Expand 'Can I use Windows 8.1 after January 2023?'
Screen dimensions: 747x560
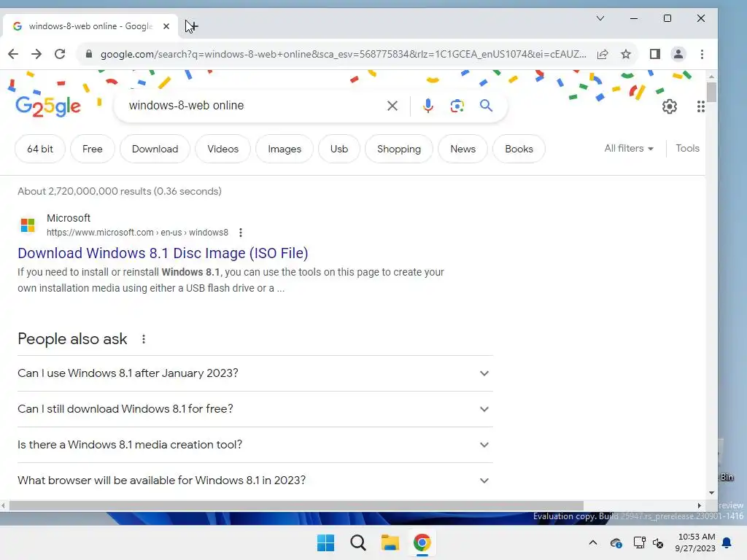255,373
